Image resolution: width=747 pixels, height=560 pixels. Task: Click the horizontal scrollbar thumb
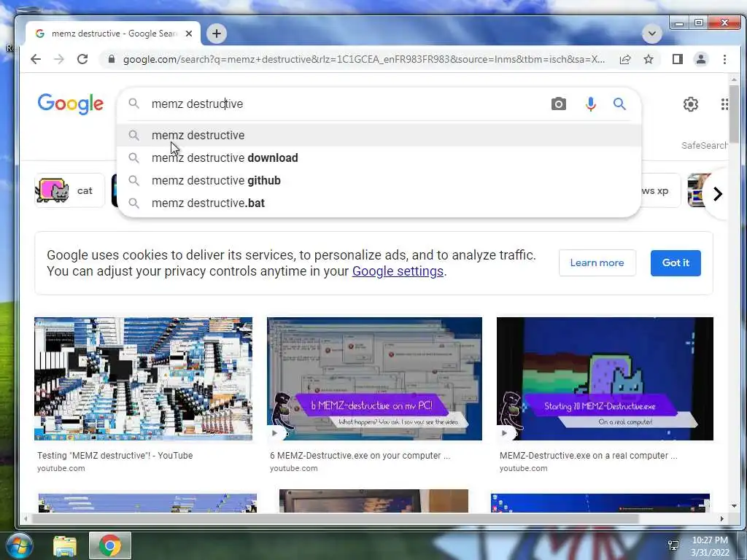(x=335, y=518)
